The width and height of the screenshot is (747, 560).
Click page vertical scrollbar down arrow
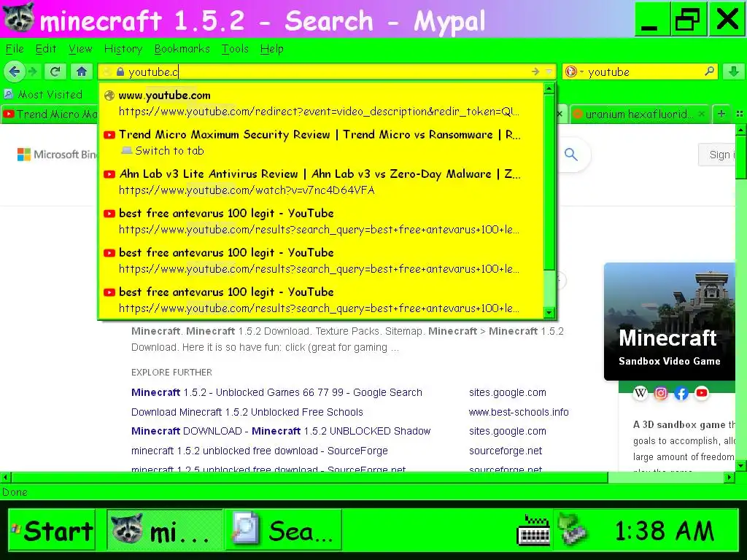[741, 465]
